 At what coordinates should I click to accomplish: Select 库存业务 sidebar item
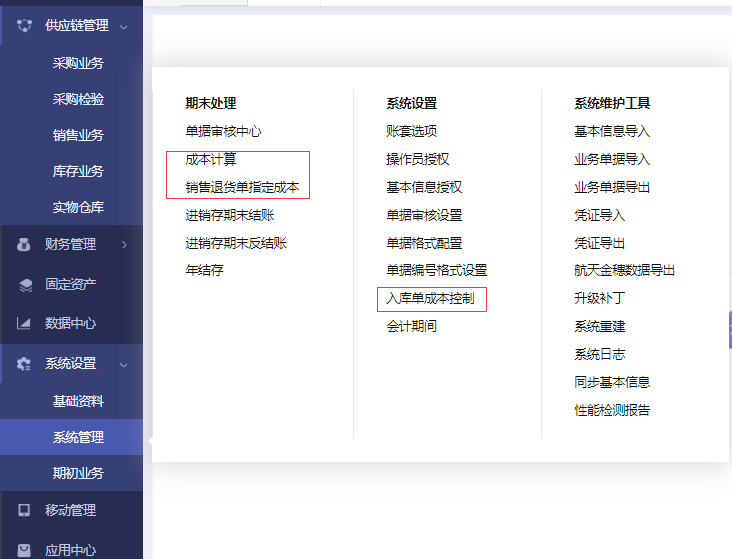(x=78, y=171)
